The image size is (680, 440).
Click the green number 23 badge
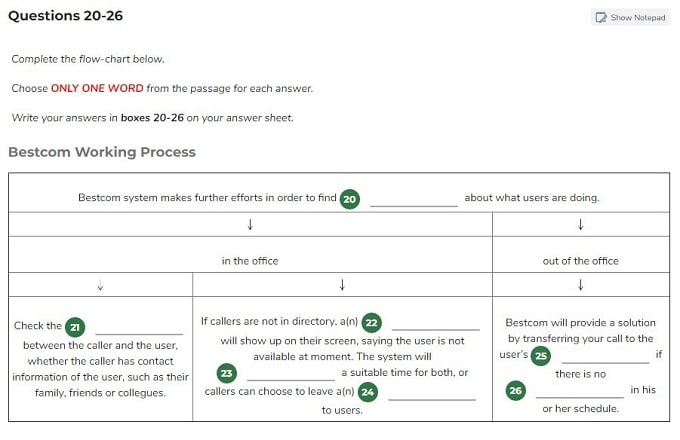point(227,373)
